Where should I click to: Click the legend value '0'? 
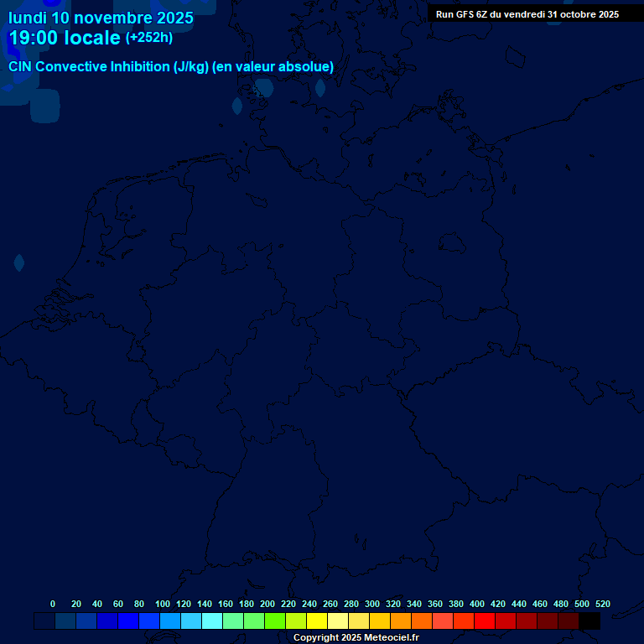tap(53, 604)
